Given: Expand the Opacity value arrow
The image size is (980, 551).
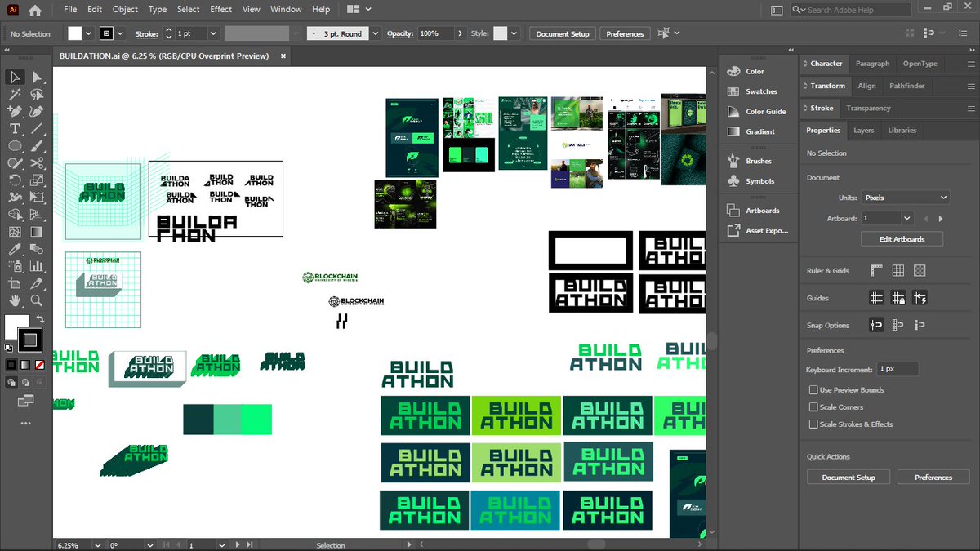Looking at the screenshot, I should coord(461,33).
